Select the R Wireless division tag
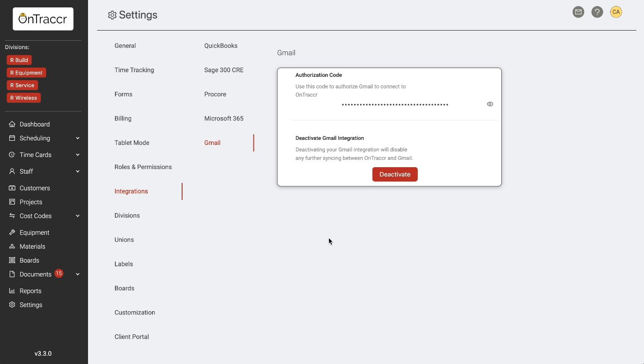644x364 pixels. [24, 98]
